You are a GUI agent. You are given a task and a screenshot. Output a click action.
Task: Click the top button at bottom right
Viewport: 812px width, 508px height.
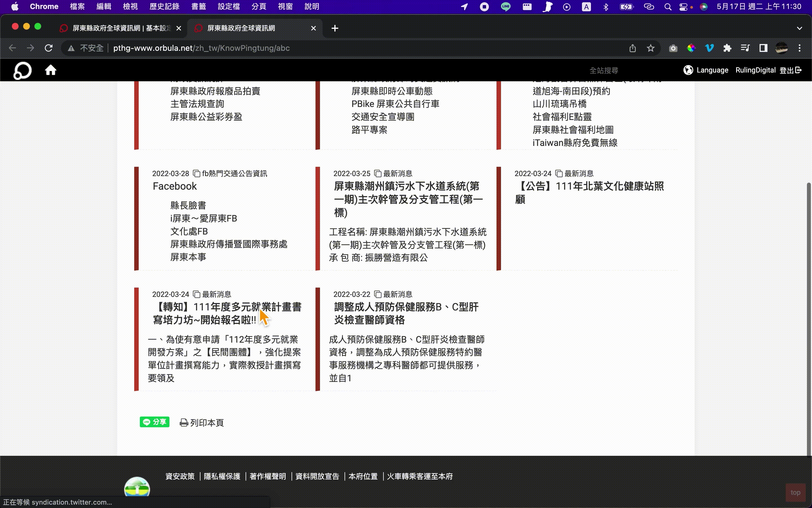click(x=796, y=492)
